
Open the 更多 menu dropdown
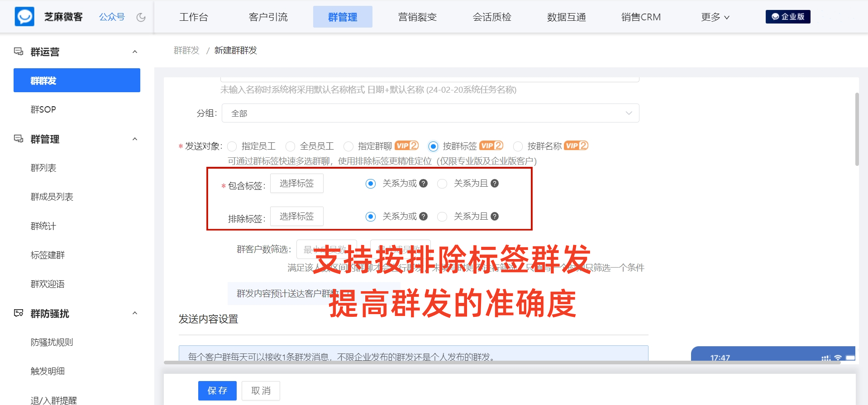[x=715, y=17]
